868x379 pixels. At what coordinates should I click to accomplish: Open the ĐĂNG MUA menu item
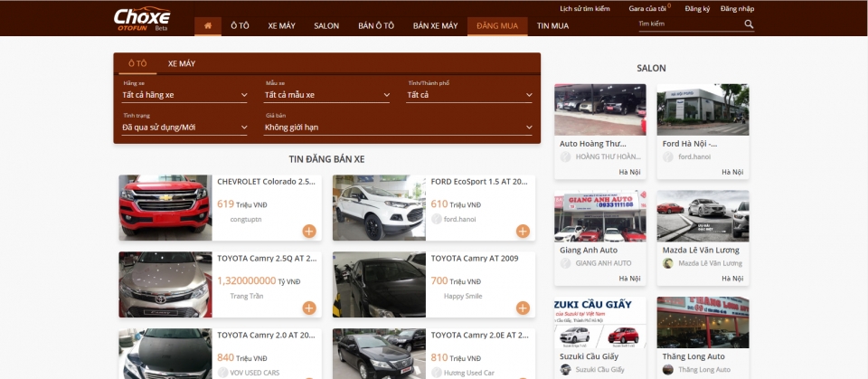point(497,26)
